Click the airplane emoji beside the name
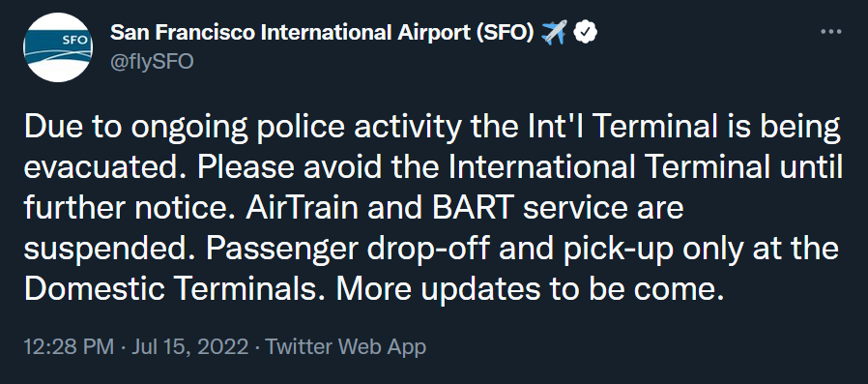The width and height of the screenshot is (868, 384). pyautogui.click(x=554, y=33)
